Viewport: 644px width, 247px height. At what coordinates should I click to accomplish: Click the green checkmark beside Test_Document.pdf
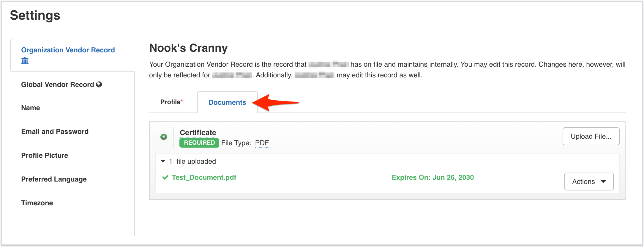coord(165,178)
